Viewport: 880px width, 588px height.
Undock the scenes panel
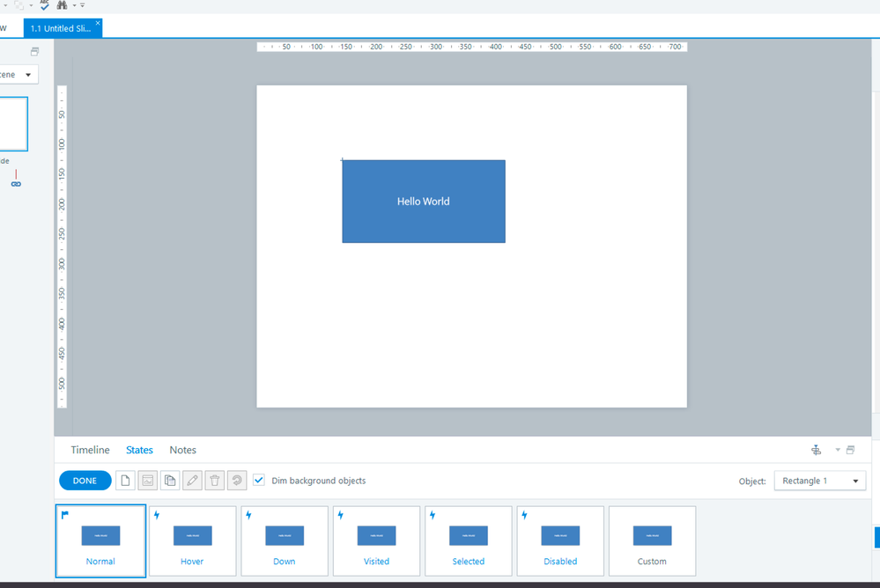click(35, 52)
